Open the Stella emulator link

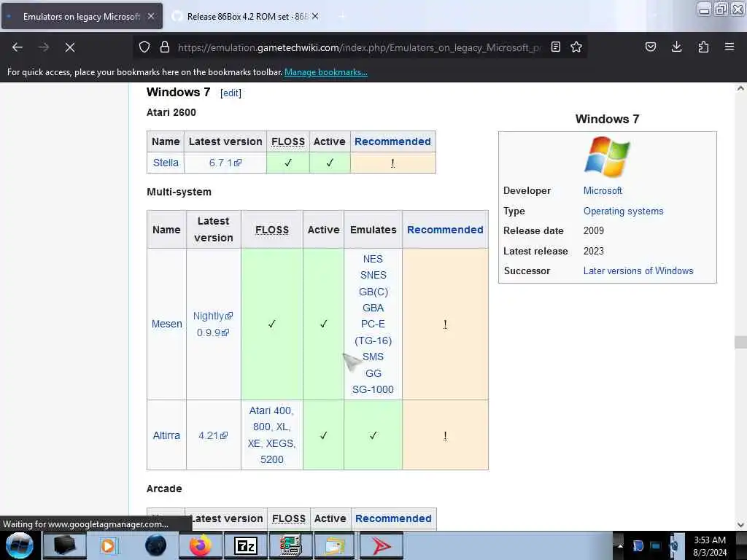[x=166, y=163]
